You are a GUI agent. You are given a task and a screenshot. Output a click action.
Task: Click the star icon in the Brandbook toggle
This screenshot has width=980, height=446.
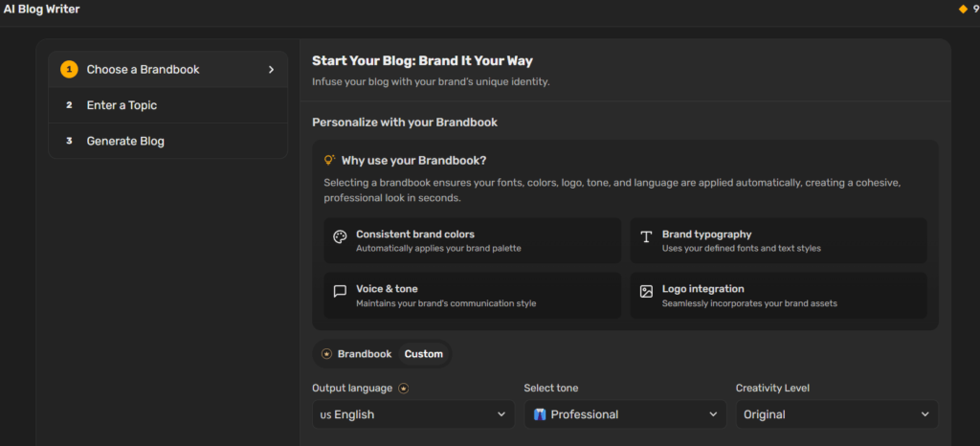[326, 354]
